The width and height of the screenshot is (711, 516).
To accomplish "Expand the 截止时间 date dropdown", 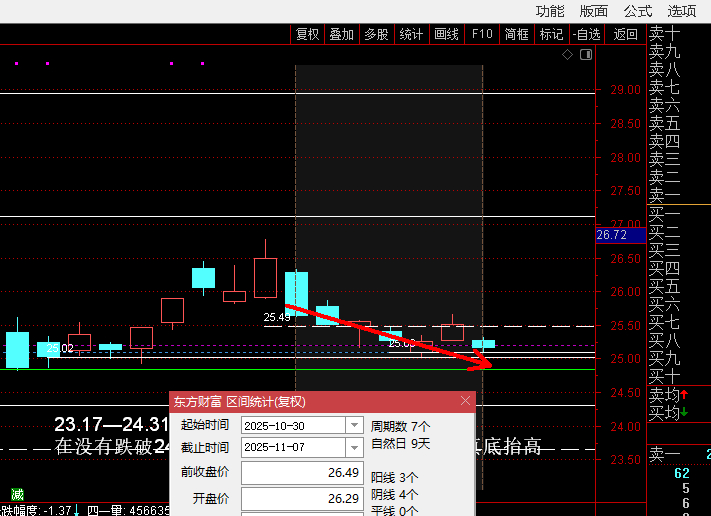I will pos(354,448).
